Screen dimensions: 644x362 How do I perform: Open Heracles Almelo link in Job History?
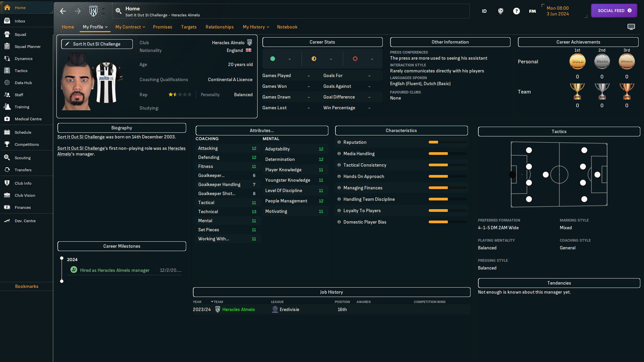pyautogui.click(x=238, y=309)
